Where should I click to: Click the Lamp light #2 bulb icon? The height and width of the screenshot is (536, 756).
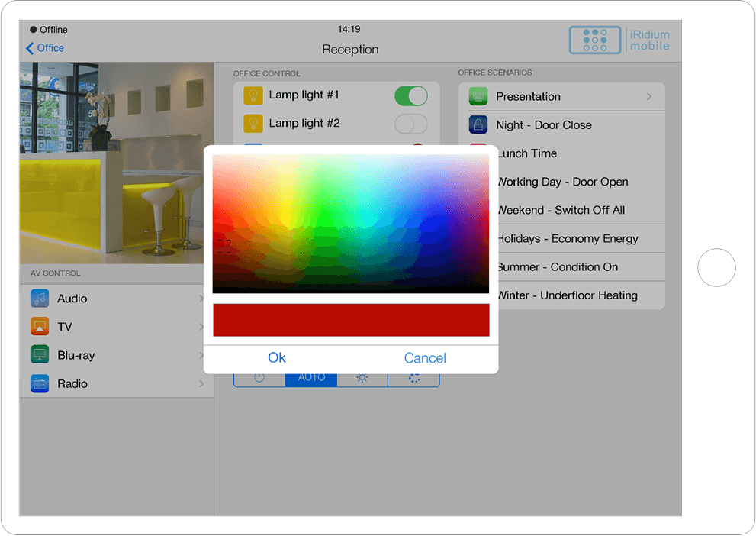253,124
